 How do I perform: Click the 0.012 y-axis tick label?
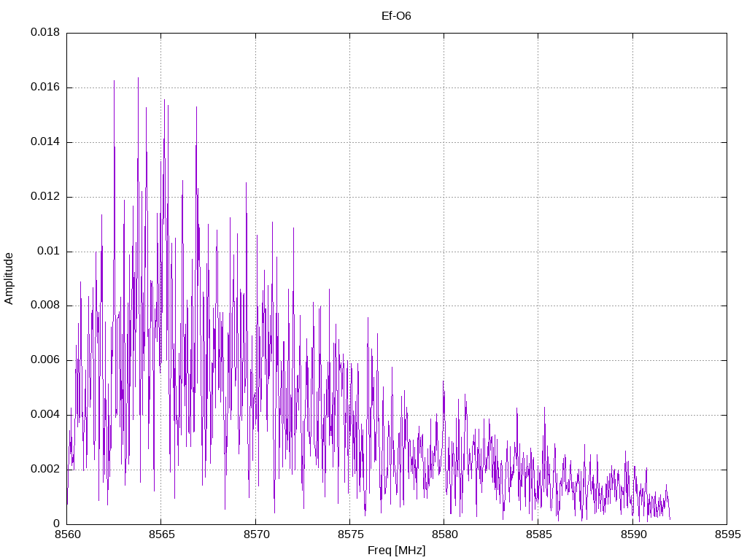(45, 197)
